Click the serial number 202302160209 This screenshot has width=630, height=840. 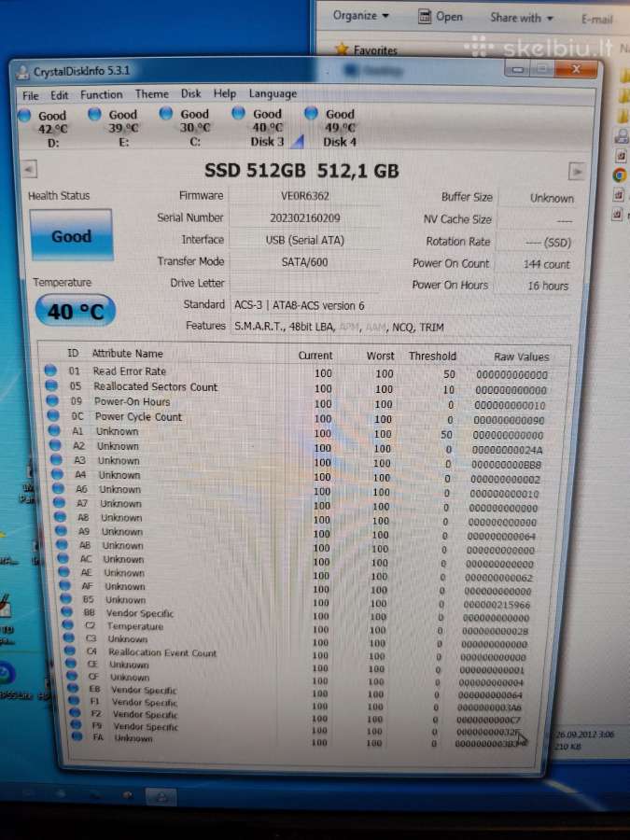point(304,218)
